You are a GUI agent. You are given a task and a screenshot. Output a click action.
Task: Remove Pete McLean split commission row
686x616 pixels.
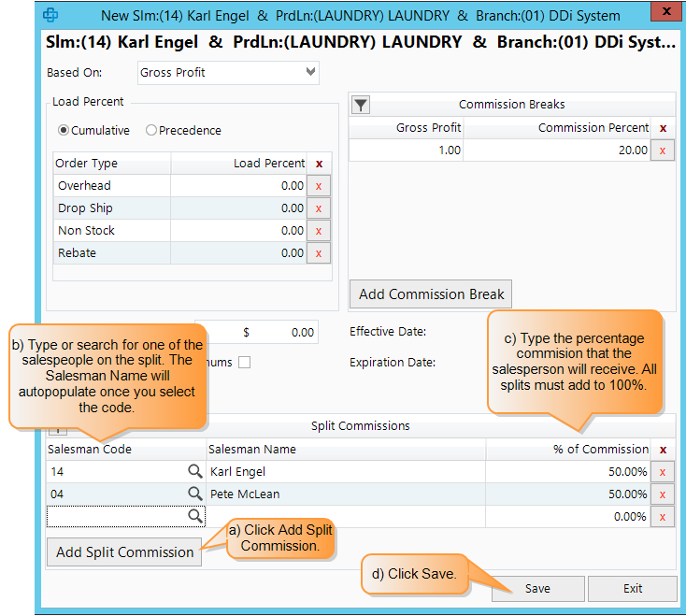tap(663, 494)
